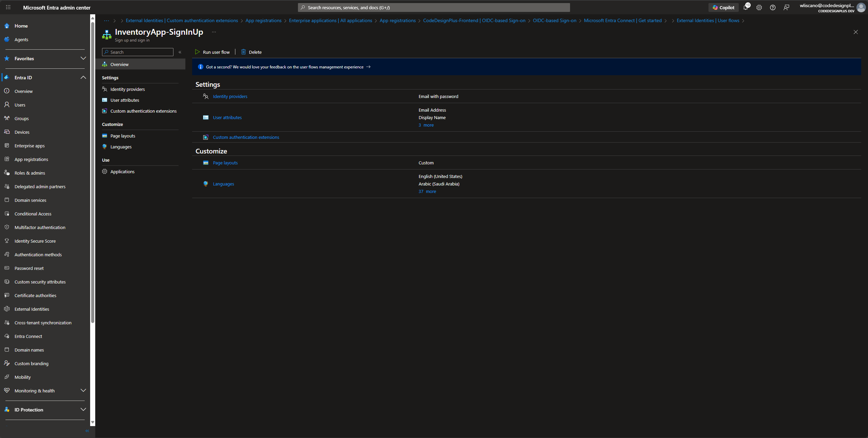Click the App registrations sidebar icon
Image resolution: width=868 pixels, height=438 pixels.
point(7,159)
